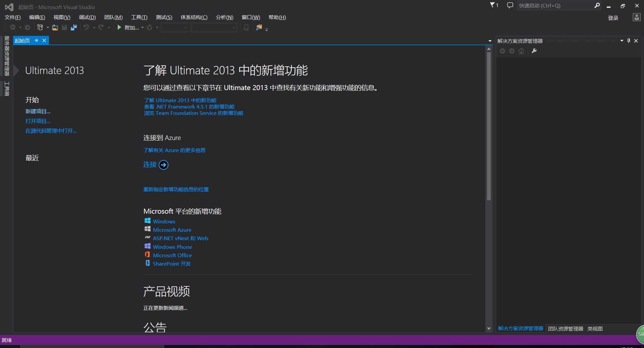Open dropdown next to New Project icon
644x348 pixels.
click(x=48, y=27)
